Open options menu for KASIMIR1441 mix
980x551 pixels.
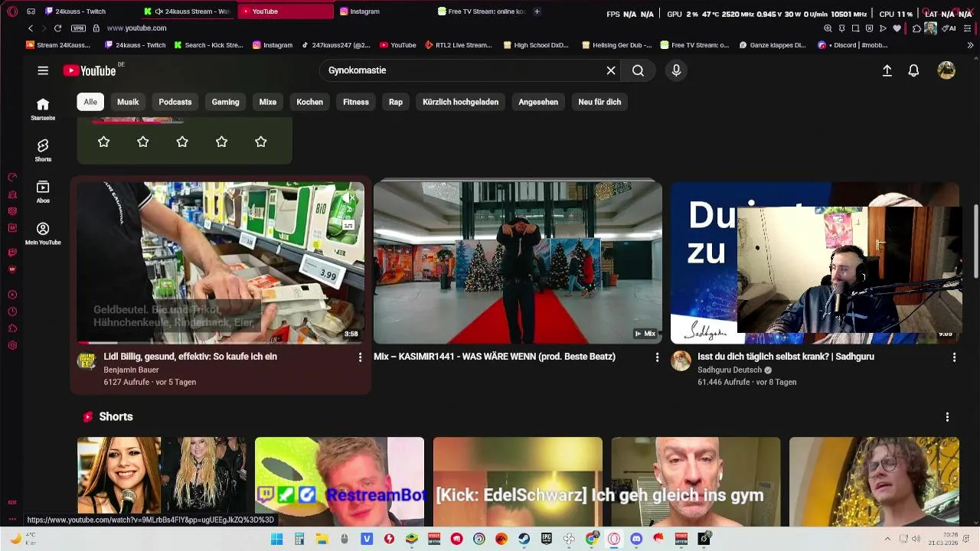(x=657, y=357)
